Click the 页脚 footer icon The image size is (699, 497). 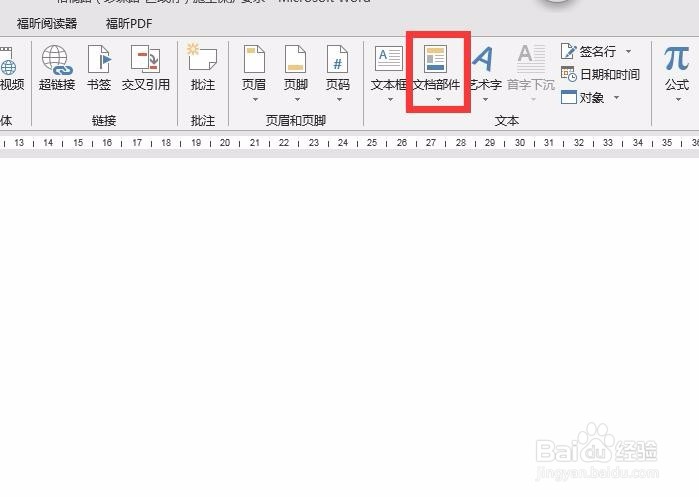pos(296,59)
